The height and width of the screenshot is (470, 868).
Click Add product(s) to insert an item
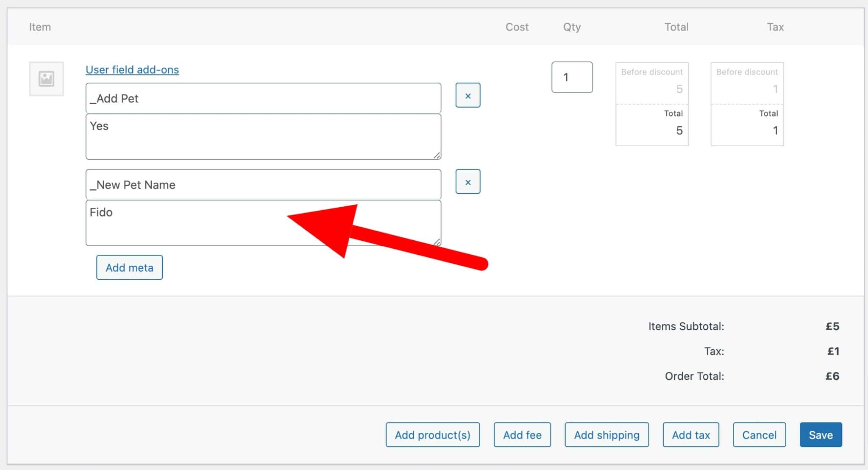click(x=432, y=434)
